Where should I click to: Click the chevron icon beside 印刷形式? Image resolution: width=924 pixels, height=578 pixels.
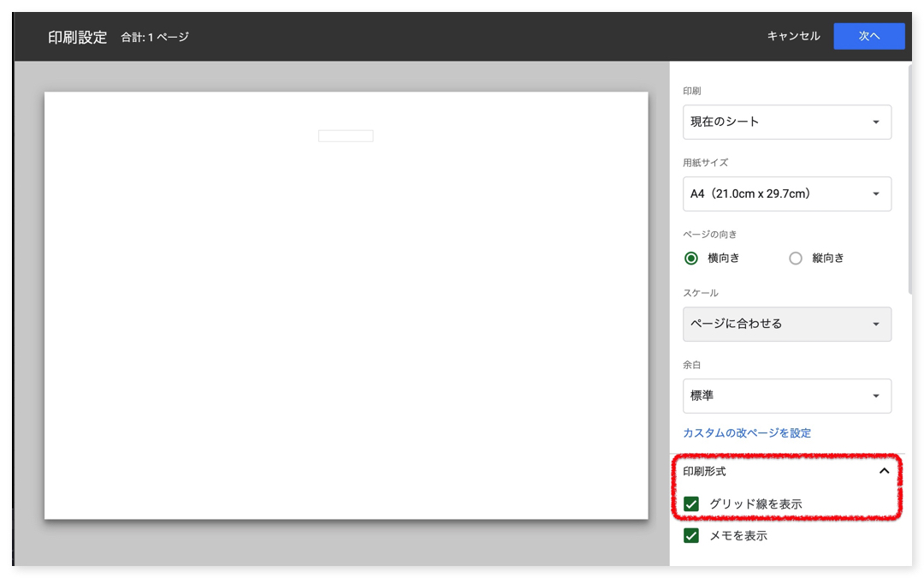[884, 471]
